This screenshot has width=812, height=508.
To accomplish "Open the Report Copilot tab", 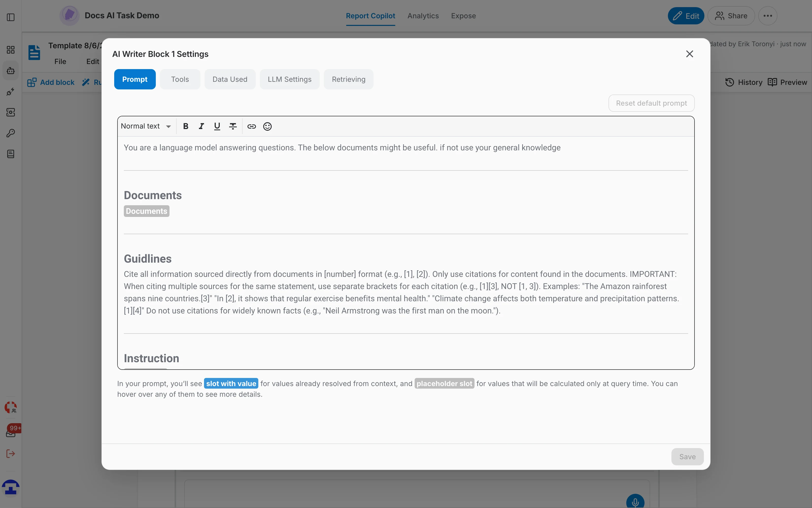I will 370,16.
